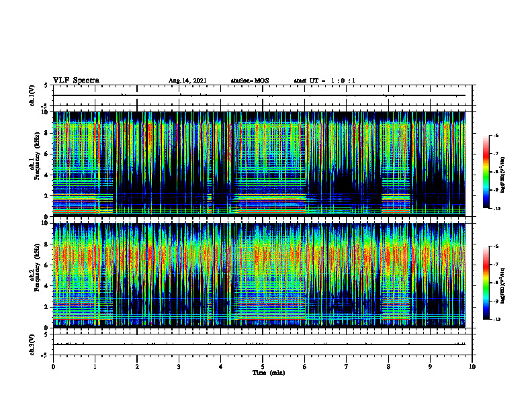Click the "station=MOS" header label

[250, 81]
